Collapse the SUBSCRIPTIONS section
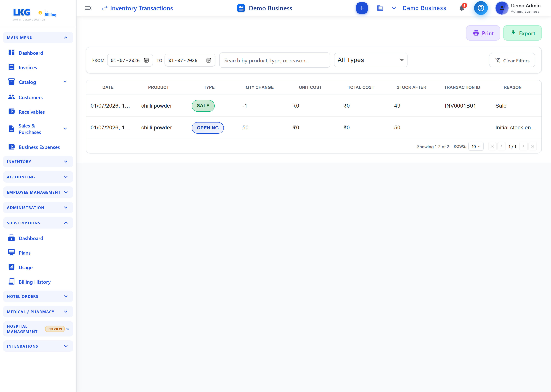 pyautogui.click(x=38, y=223)
